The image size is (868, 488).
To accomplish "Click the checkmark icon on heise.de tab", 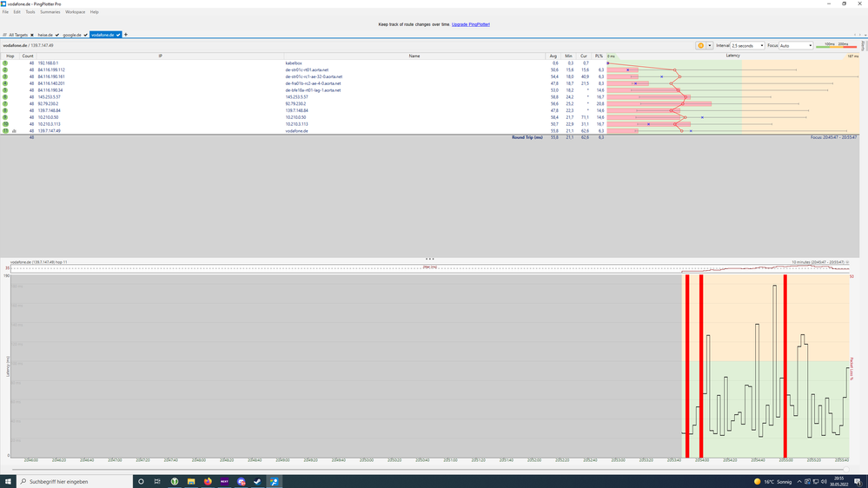I will (x=57, y=35).
